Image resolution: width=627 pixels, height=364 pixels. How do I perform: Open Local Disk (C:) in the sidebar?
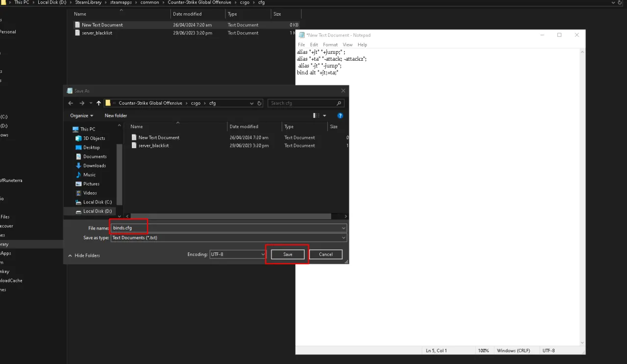point(97,202)
